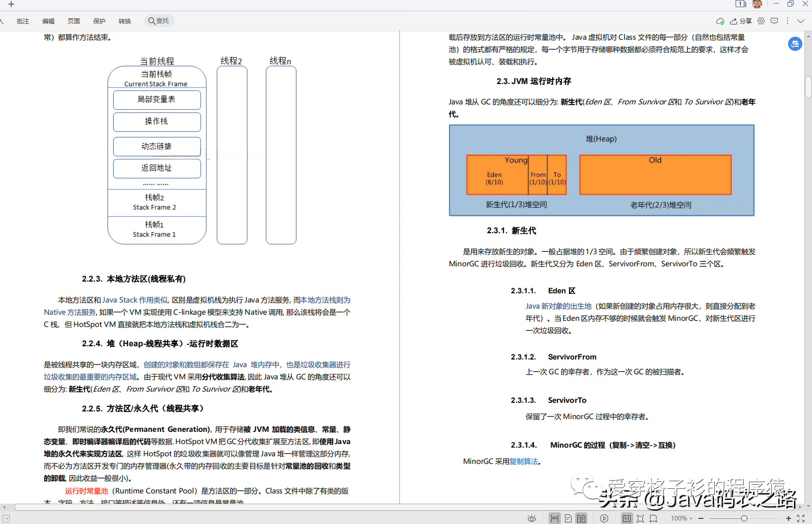Set zoom to actual size 1:1
The width and height of the screenshot is (812, 524).
tap(627, 518)
